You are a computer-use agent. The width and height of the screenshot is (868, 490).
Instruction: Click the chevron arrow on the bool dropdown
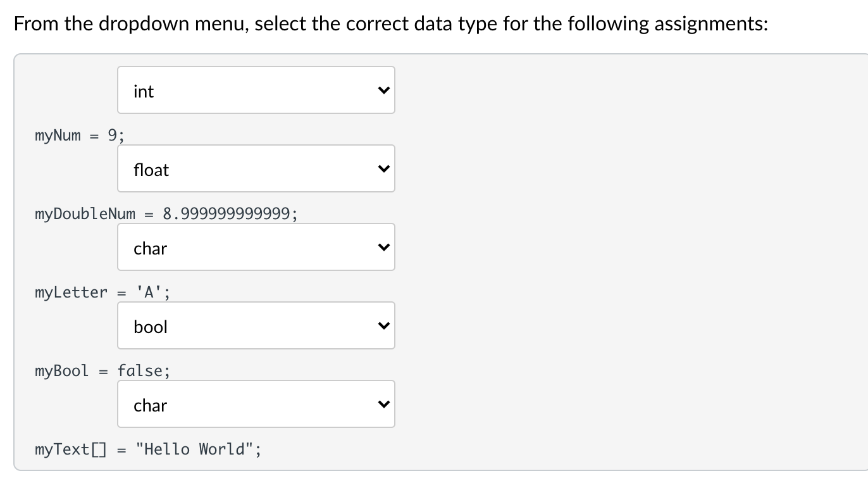pyautogui.click(x=382, y=326)
